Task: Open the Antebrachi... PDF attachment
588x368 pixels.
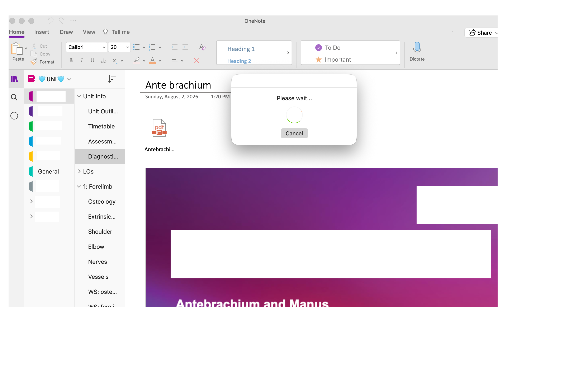Action: (159, 135)
